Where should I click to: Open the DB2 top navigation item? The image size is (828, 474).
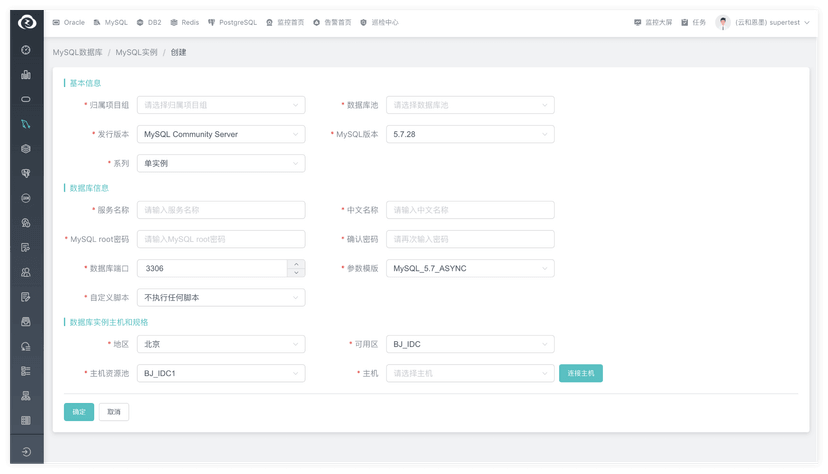[x=149, y=22]
